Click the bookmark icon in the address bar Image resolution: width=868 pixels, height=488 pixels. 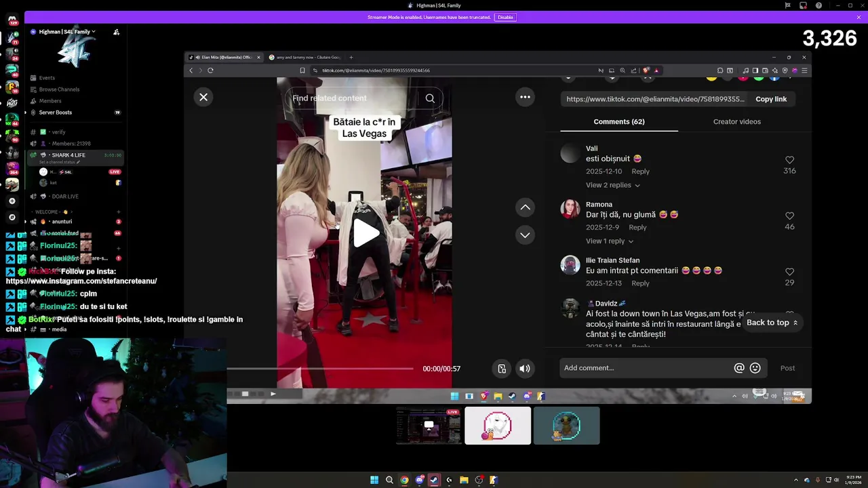pos(302,70)
